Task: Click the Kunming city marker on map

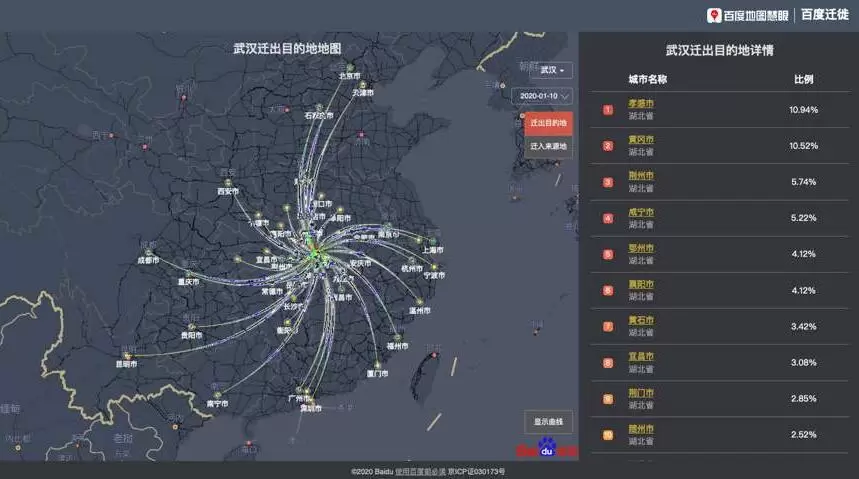Action: [127, 355]
